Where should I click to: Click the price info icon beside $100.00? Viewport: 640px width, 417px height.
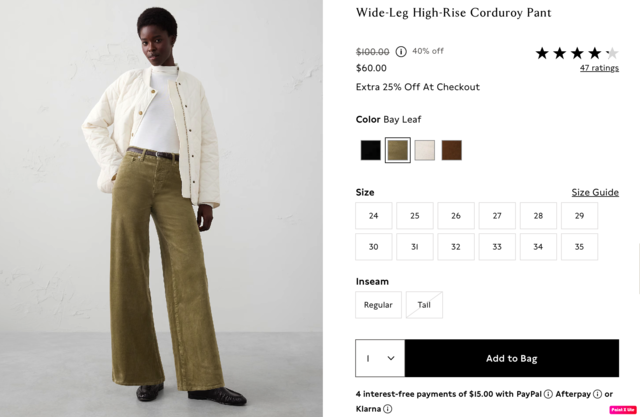click(401, 52)
